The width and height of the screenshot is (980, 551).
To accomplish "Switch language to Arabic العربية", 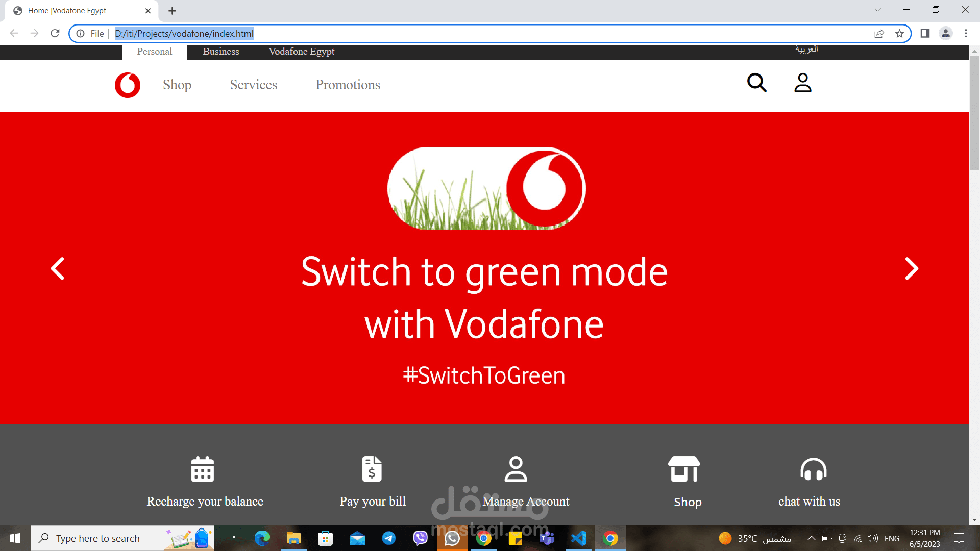I will 806,49.
